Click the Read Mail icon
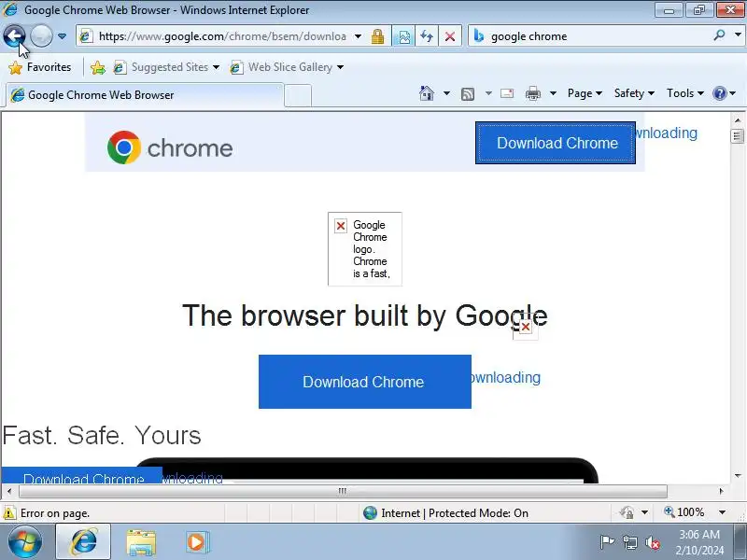This screenshot has height=560, width=747. tap(507, 93)
